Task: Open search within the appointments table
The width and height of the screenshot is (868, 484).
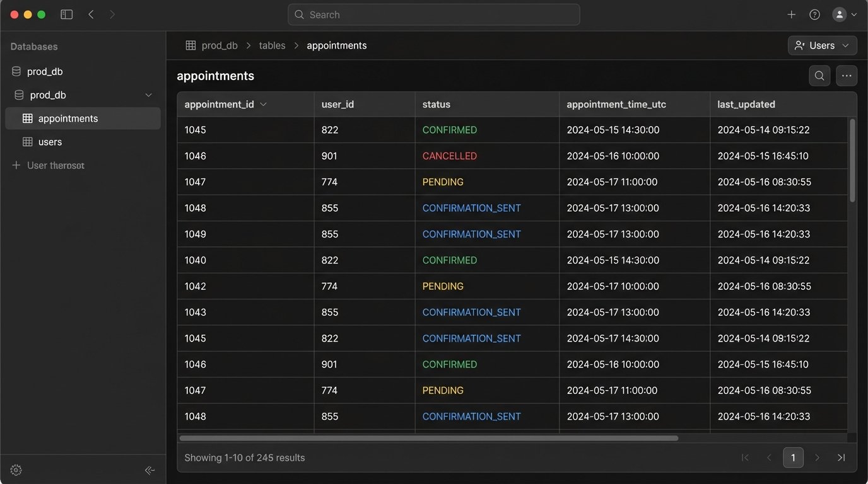Action: (x=819, y=75)
